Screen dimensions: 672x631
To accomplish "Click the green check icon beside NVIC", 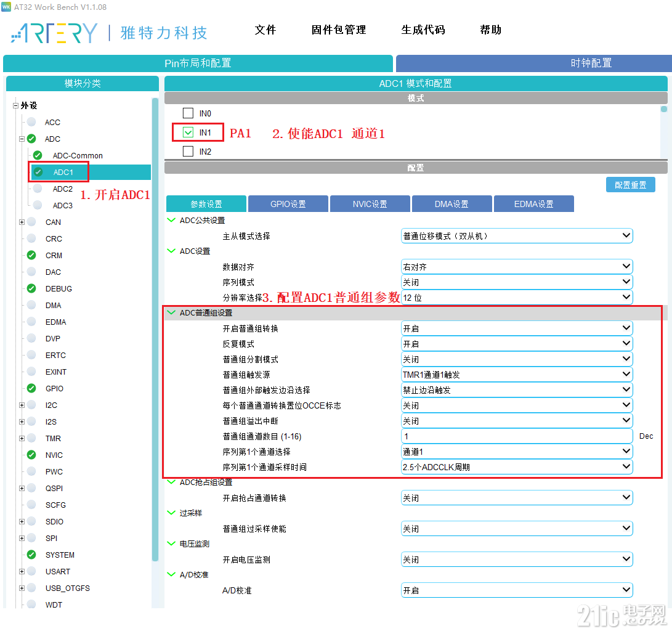I will 31,455.
